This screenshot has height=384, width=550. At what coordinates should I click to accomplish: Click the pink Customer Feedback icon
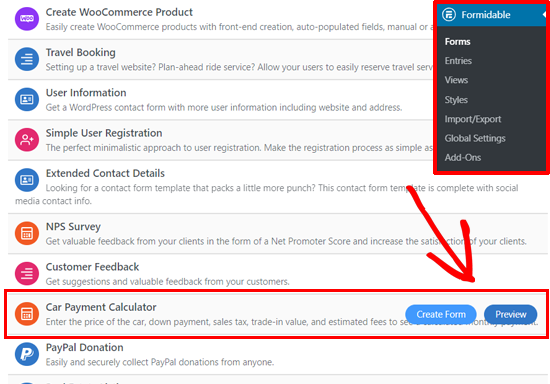pyautogui.click(x=27, y=274)
